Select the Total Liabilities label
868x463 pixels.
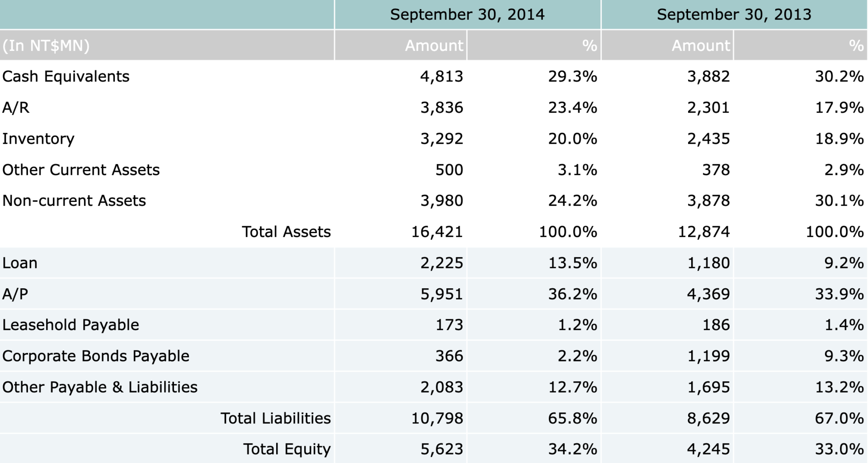click(x=275, y=418)
